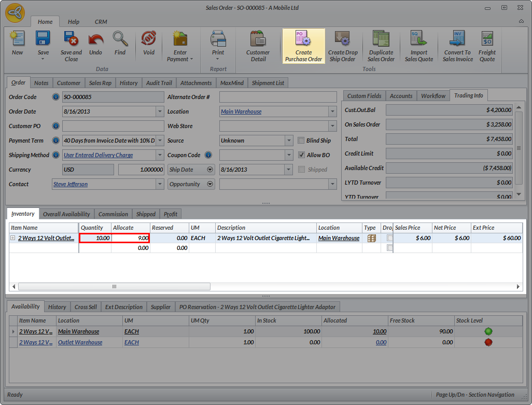Toggle the Drop Ship checkbox in item row

point(389,238)
